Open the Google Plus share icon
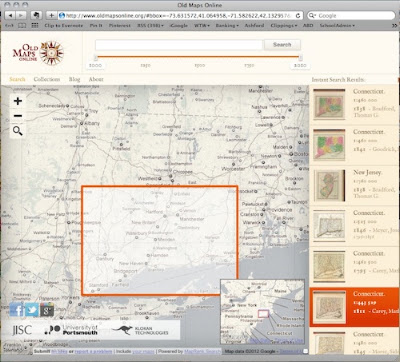 tap(47, 310)
